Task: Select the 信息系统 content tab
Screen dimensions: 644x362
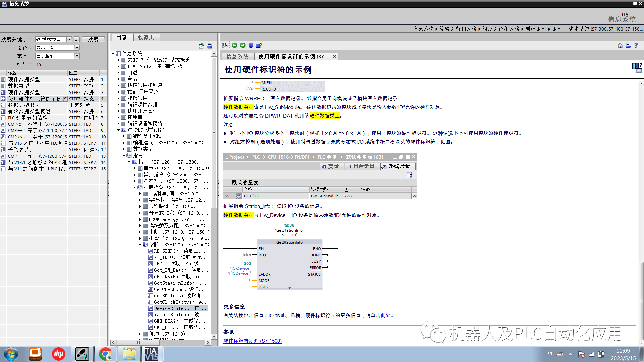Action: (x=237, y=56)
